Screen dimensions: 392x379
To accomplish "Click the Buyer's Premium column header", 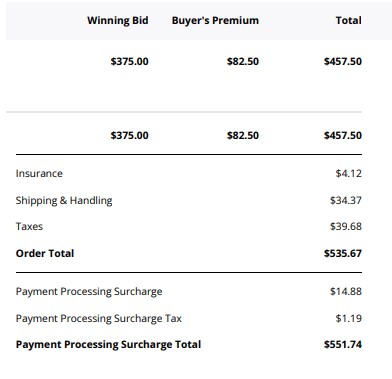I will pos(215,20).
